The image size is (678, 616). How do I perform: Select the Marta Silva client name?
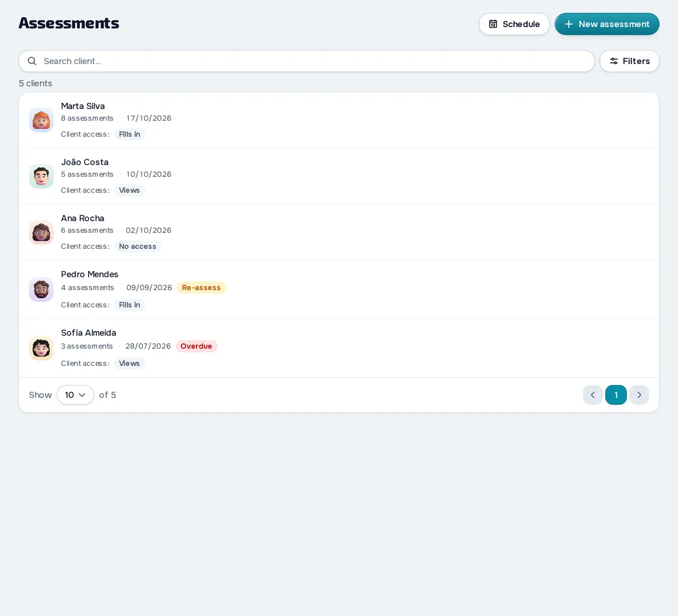83,106
